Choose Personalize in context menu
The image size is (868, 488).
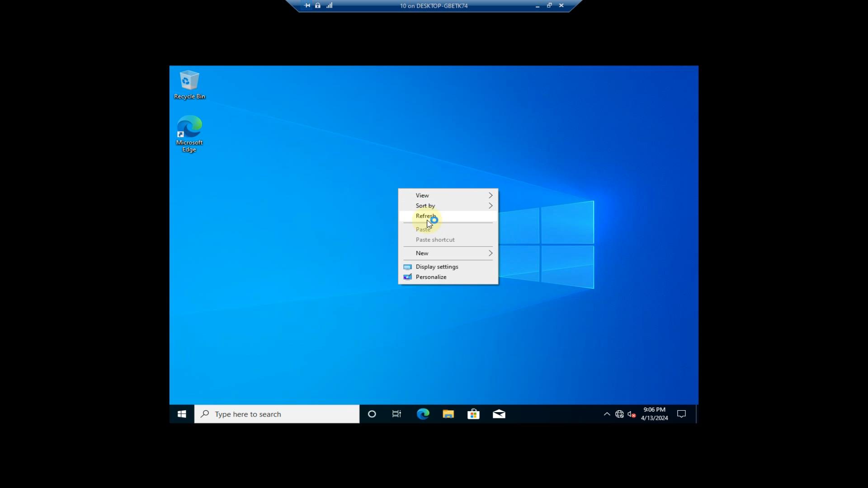point(448,277)
